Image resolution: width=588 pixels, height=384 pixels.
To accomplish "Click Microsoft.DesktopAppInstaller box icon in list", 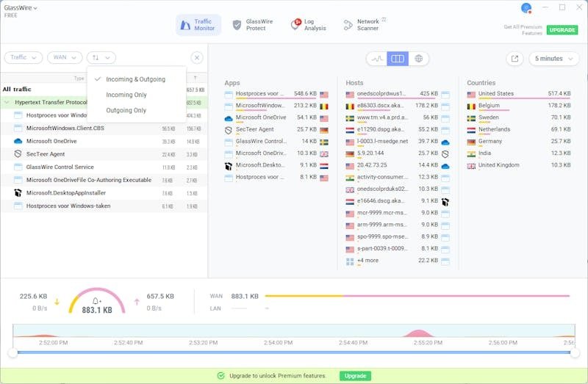I will (18, 193).
